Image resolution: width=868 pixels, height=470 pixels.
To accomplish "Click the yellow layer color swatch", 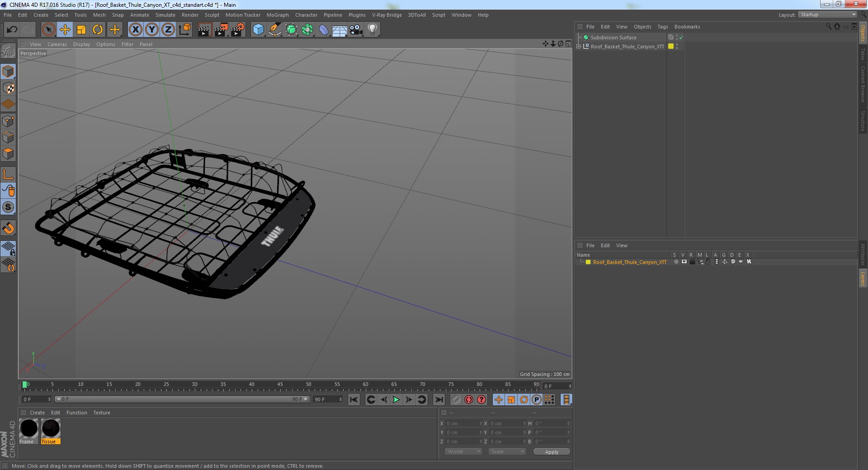I will tap(588, 262).
